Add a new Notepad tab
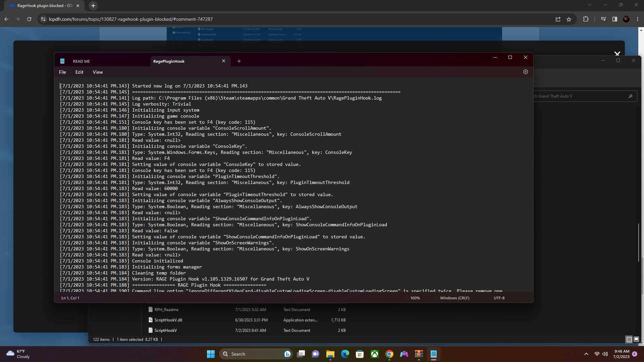This screenshot has height=362, width=644. point(239,61)
